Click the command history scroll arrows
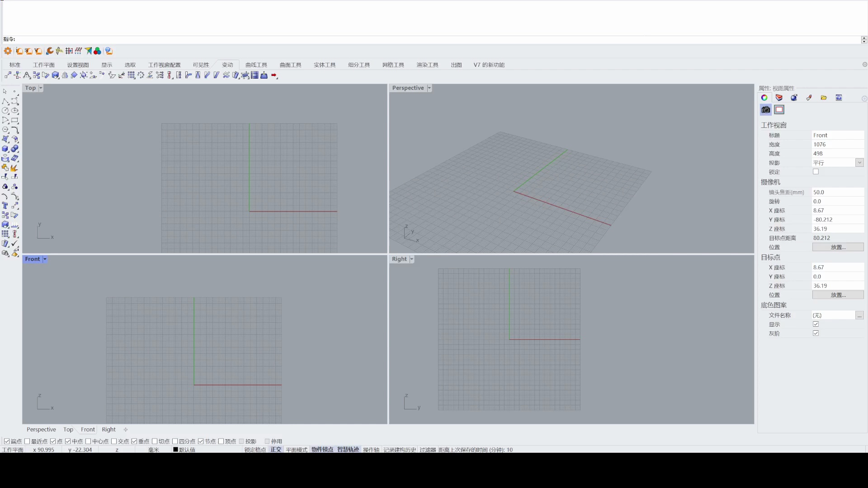This screenshot has width=868, height=488. click(x=864, y=40)
